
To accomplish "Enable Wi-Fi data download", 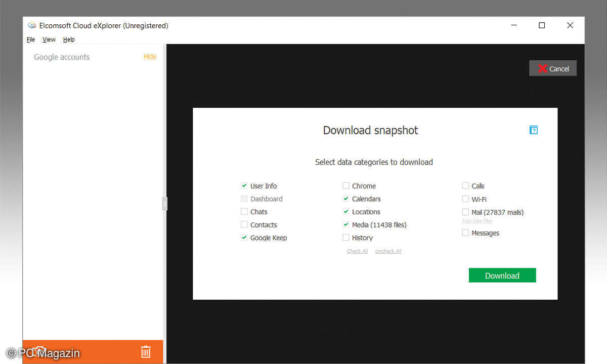I will tap(465, 199).
